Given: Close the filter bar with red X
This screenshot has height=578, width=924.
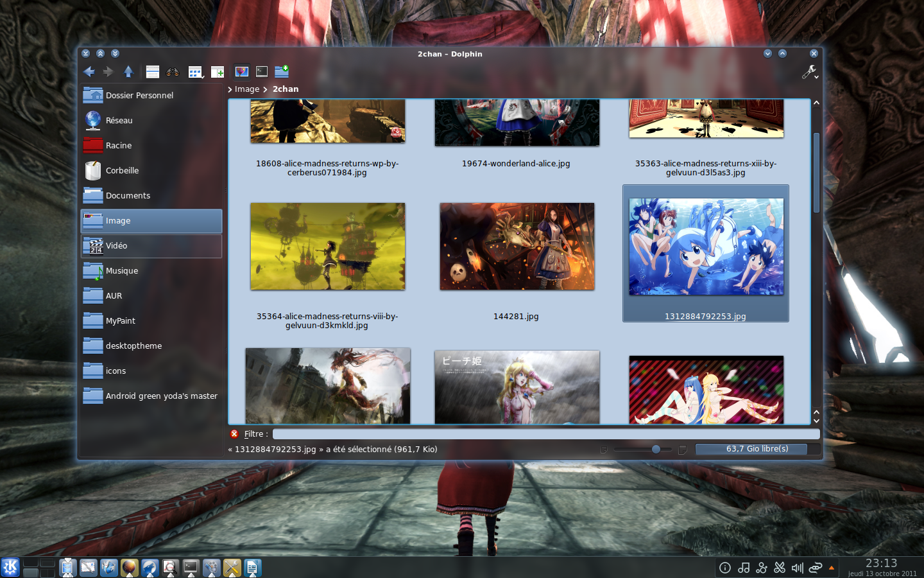Looking at the screenshot, I should (x=234, y=434).
